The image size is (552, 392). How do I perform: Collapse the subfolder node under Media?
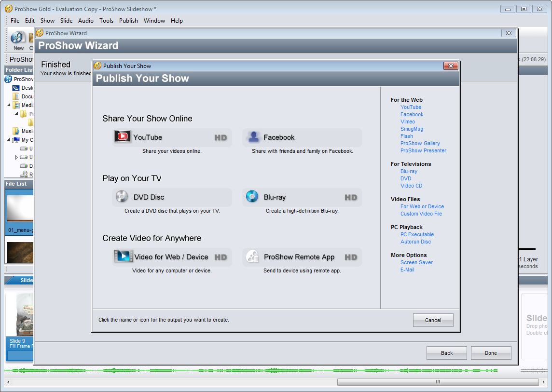pos(16,114)
